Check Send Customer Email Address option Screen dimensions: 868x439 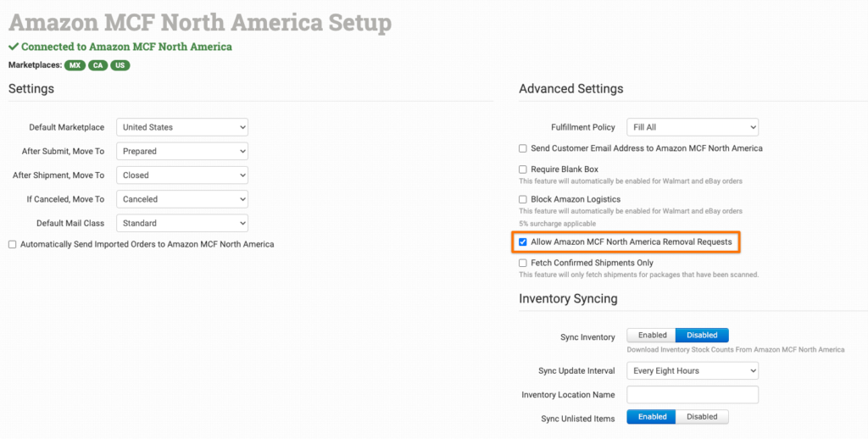[x=523, y=148]
